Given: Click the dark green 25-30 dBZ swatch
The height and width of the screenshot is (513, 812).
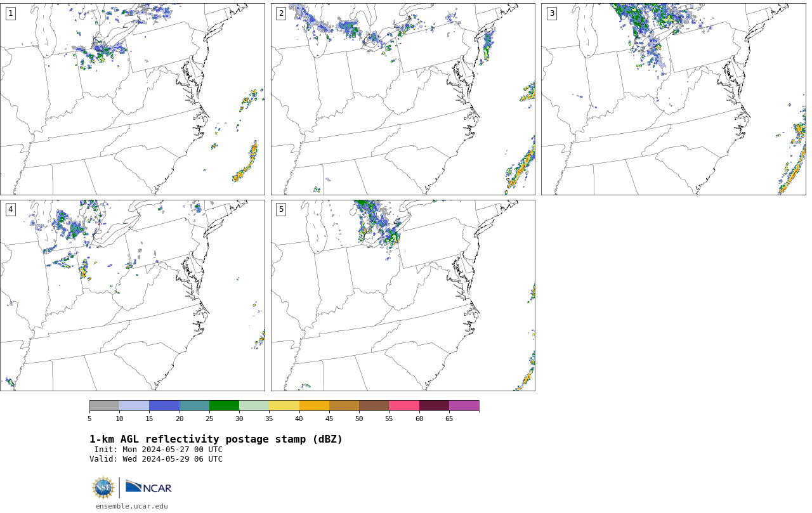Looking at the screenshot, I should pos(224,406).
